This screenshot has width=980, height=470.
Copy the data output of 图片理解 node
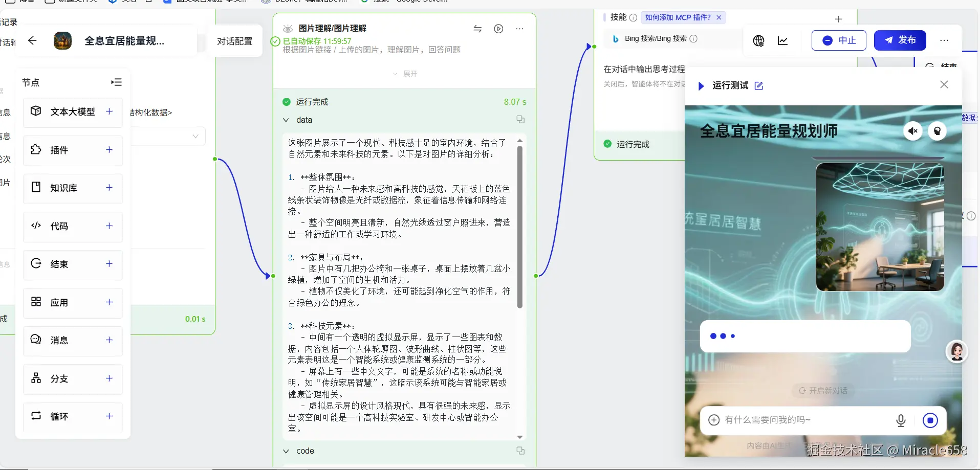(521, 119)
